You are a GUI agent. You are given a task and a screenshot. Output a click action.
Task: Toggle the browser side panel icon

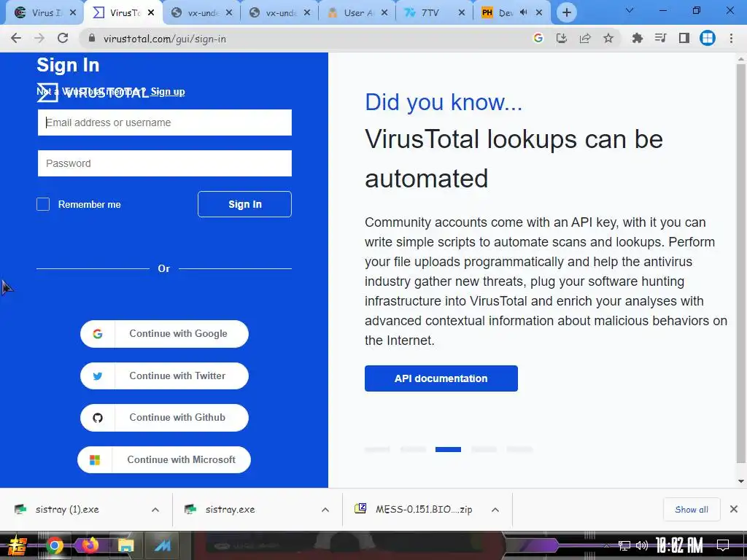tap(684, 38)
